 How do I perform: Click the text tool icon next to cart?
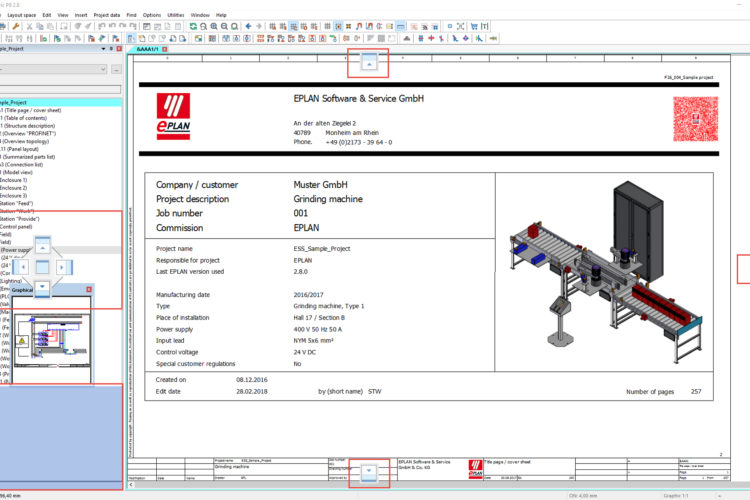(485, 26)
